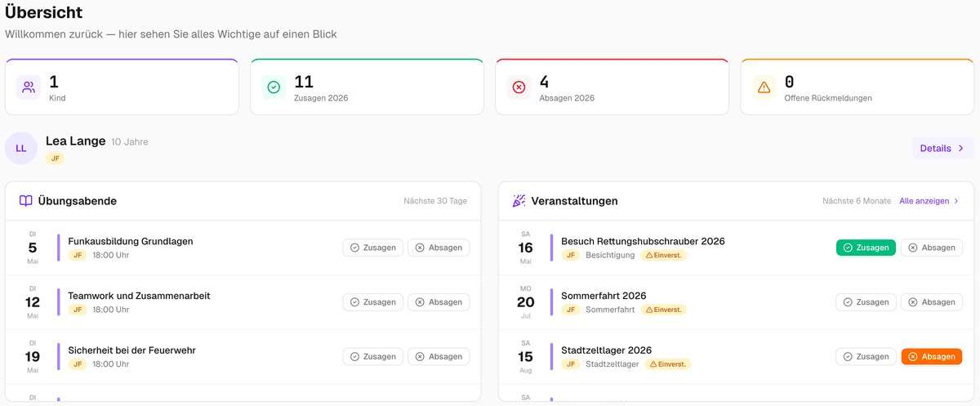The width and height of the screenshot is (980, 406).
Task: Choose Zusagen for Stadtzeltlager 2026
Action: pyautogui.click(x=866, y=357)
